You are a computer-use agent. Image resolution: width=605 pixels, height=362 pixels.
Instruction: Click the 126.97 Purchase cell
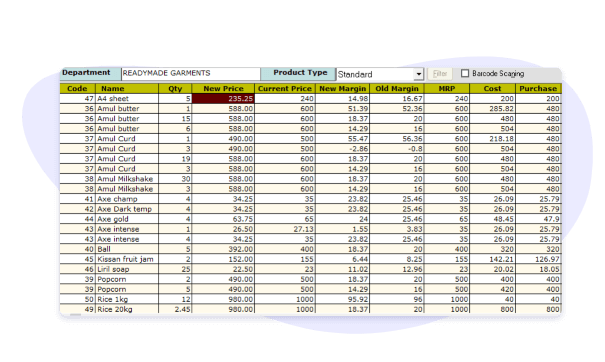pos(538,259)
